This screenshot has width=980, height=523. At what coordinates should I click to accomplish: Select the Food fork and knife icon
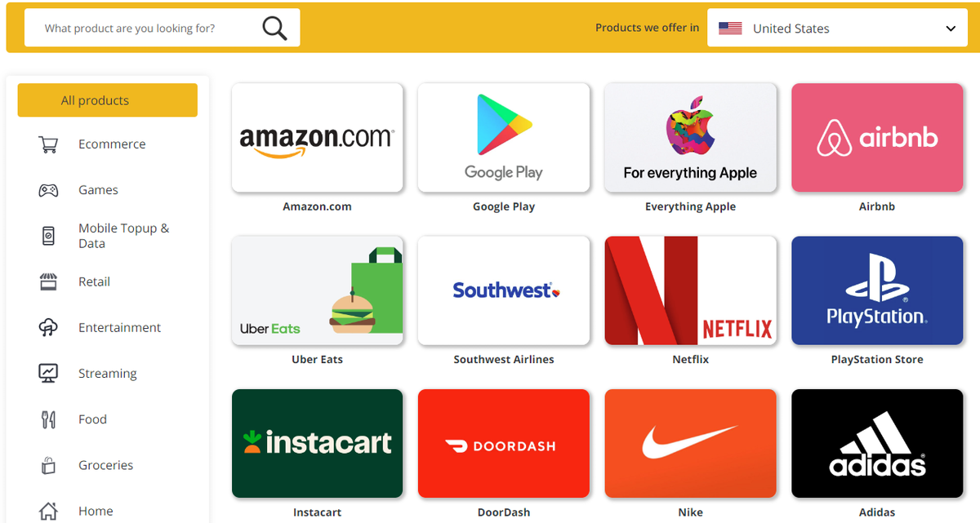pos(48,419)
